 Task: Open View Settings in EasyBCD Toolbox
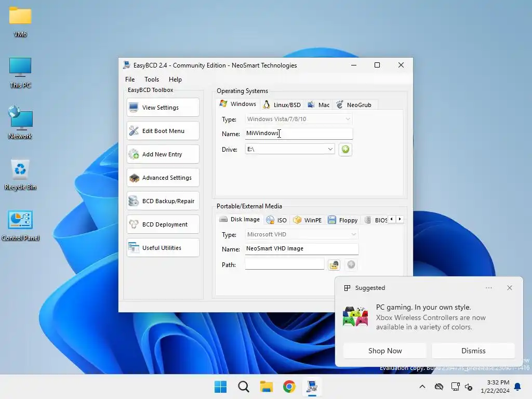click(163, 108)
